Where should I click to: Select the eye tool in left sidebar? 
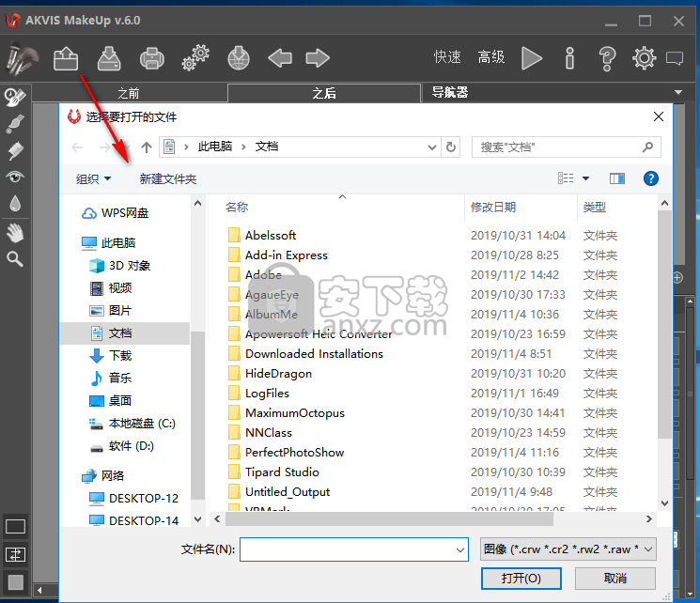click(x=15, y=178)
